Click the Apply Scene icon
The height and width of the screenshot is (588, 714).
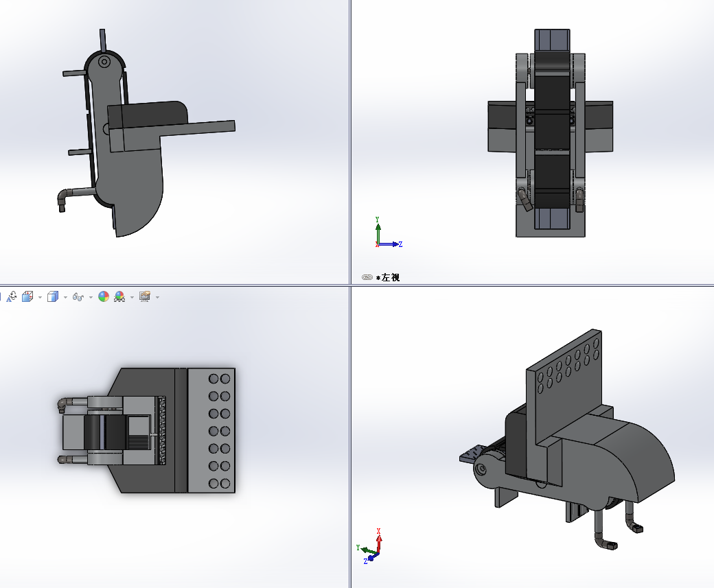coord(119,296)
